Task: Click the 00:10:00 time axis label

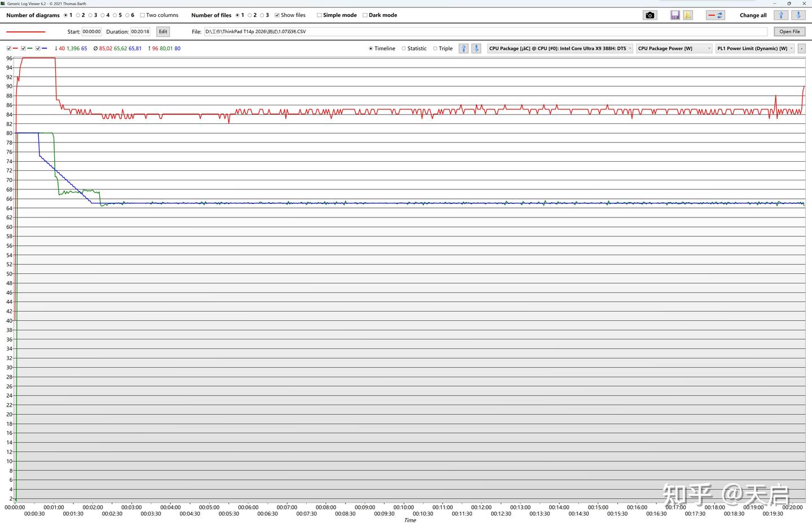Action: (404, 507)
